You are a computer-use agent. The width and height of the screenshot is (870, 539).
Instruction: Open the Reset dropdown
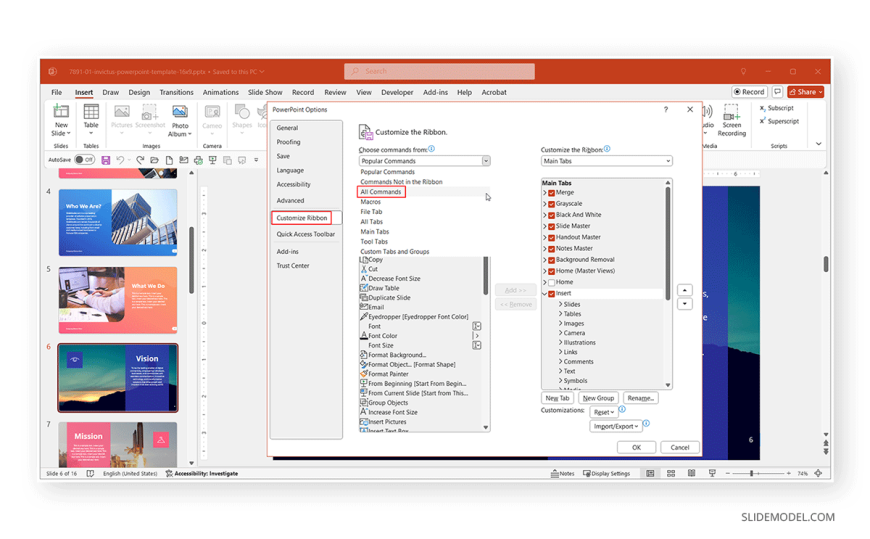pyautogui.click(x=603, y=412)
